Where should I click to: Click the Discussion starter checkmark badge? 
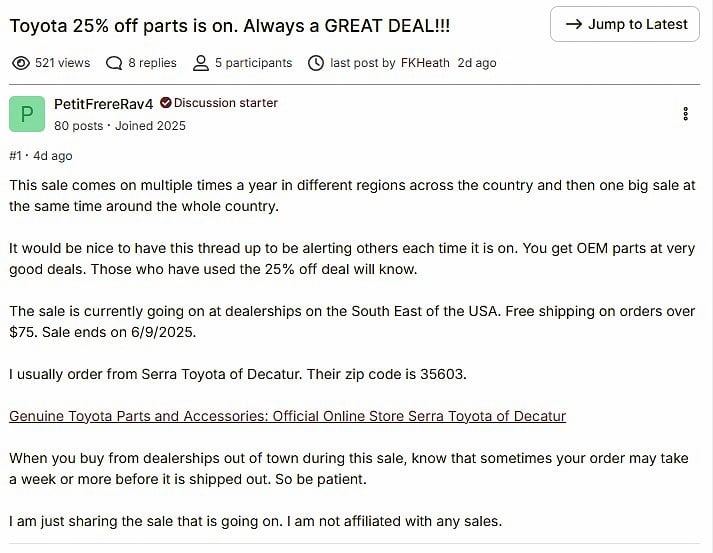click(x=166, y=103)
